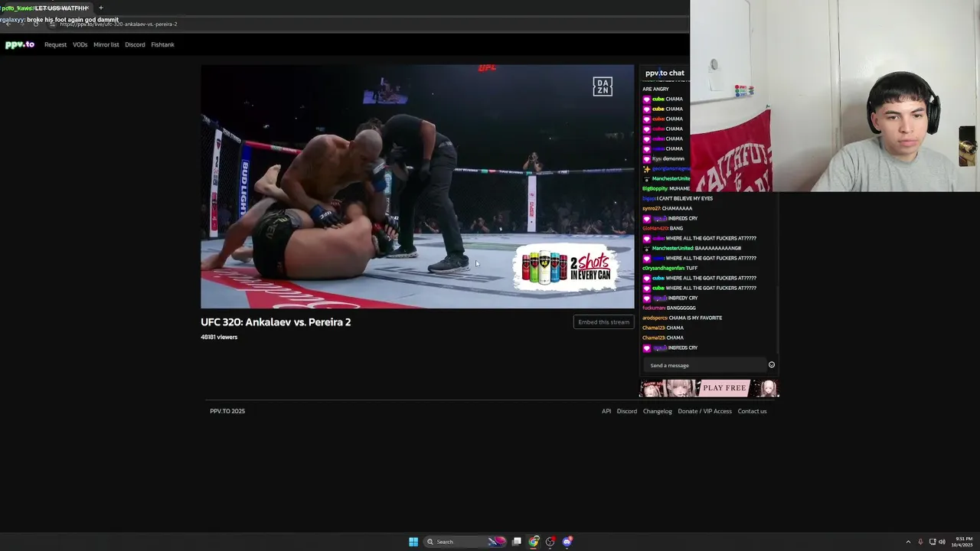The image size is (980, 551).
Task: Open Fishtank in top navigation
Action: pyautogui.click(x=162, y=44)
